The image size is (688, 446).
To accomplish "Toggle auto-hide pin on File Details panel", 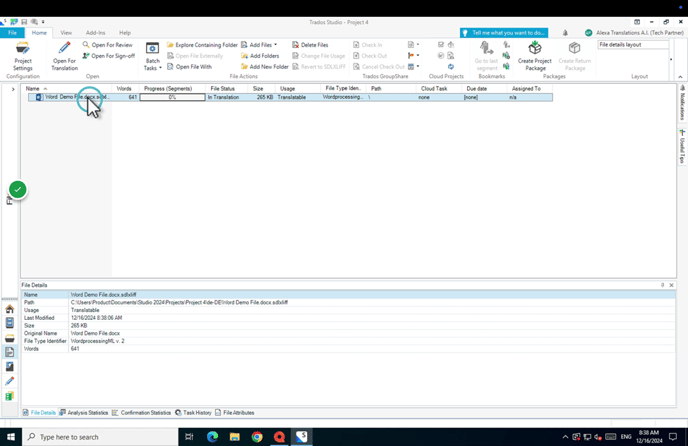I will click(663, 285).
